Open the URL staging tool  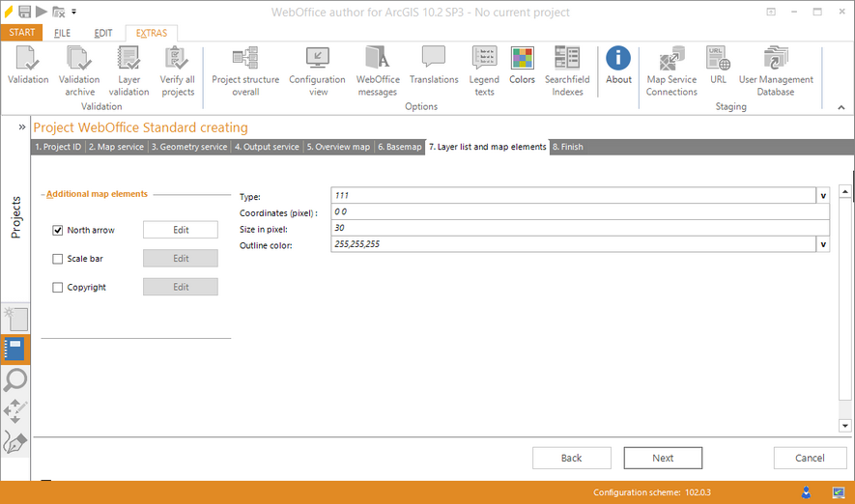[718, 66]
